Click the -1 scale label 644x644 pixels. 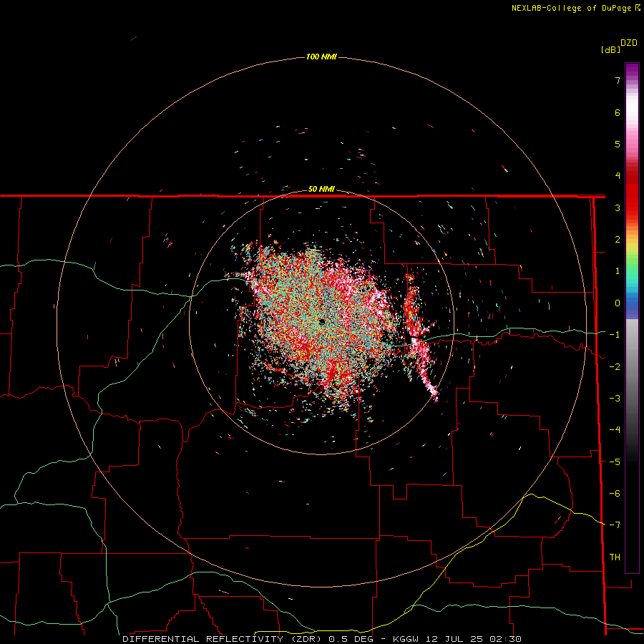[x=615, y=335]
